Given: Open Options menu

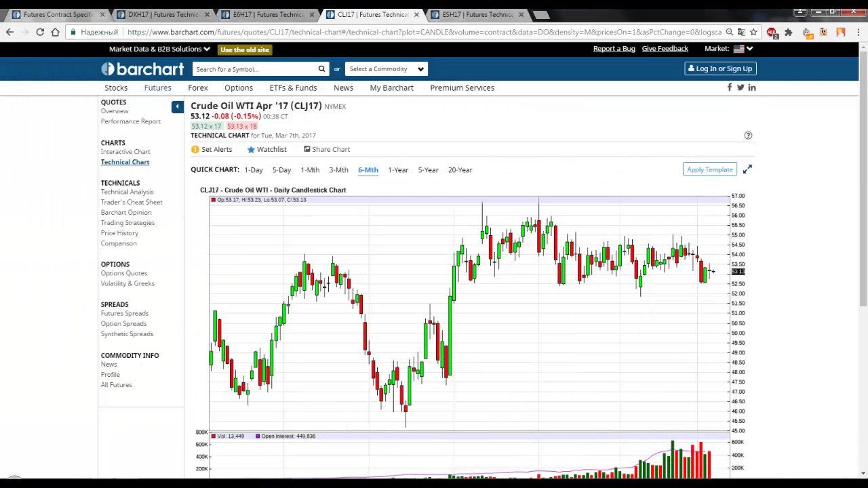Looking at the screenshot, I should click(x=239, y=87).
